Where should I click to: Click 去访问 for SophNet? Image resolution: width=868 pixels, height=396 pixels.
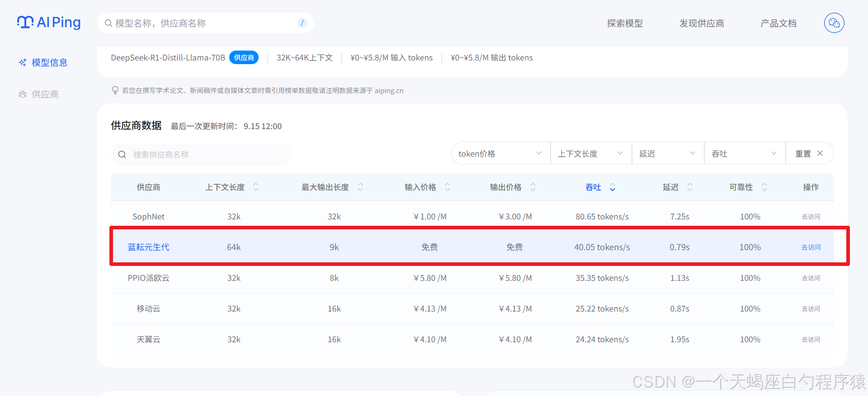pyautogui.click(x=811, y=217)
